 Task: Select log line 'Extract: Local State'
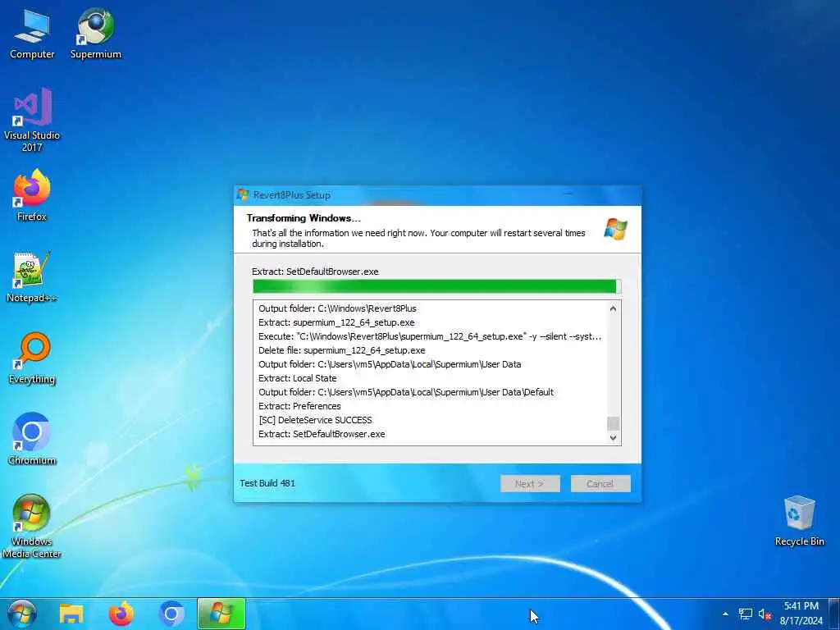click(x=297, y=378)
